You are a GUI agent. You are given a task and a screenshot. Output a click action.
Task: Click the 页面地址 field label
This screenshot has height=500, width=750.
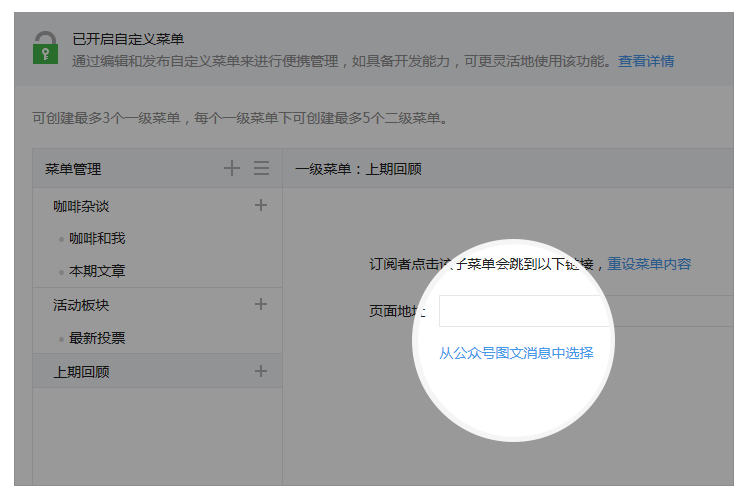pos(397,311)
